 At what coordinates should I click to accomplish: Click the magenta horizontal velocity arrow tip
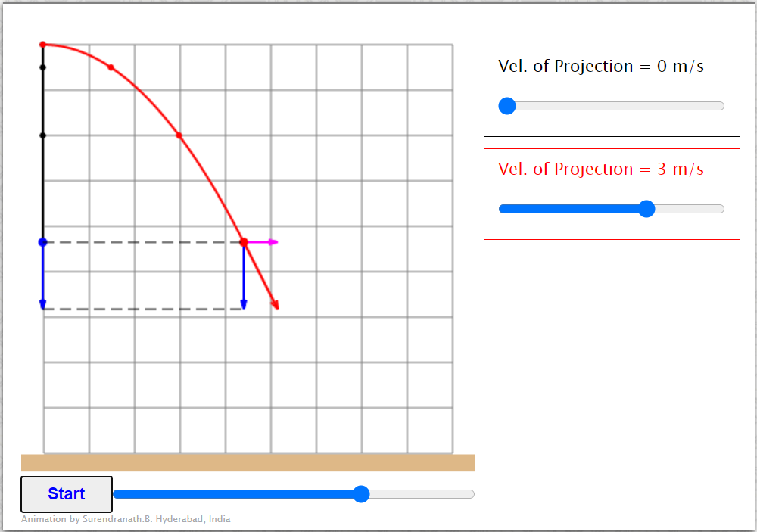point(274,242)
